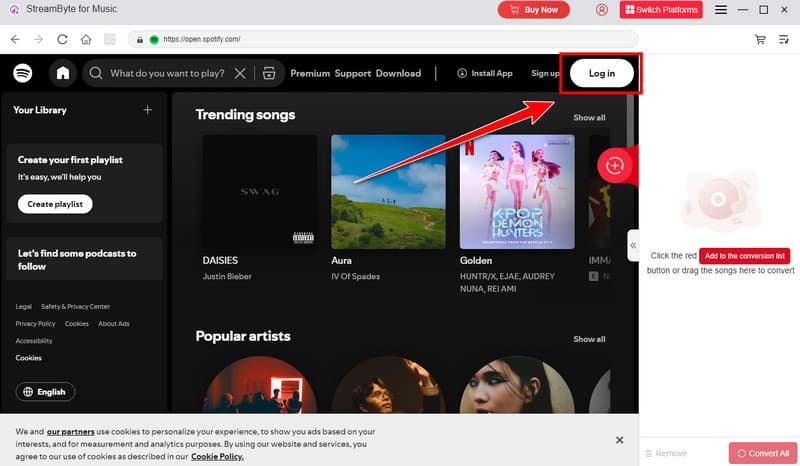Click the grey square icon beside home
This screenshot has height=466, width=800.
110,39
